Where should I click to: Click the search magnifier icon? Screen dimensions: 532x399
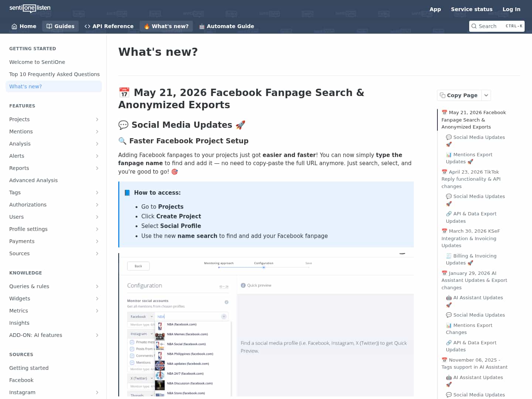tap(474, 26)
